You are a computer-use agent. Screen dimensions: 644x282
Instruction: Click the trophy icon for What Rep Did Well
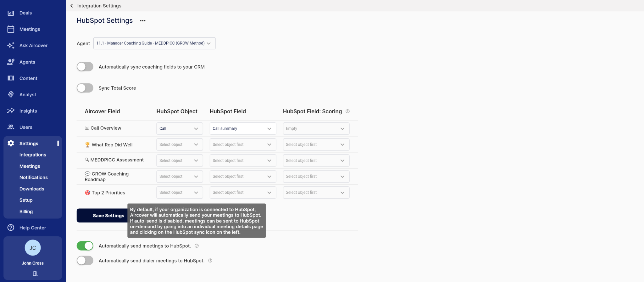tap(87, 145)
